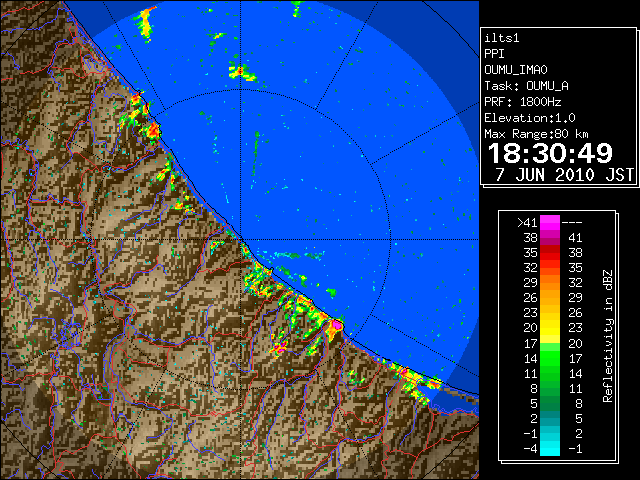Click the yellow color band beside 20
The height and width of the screenshot is (480, 640).
pyautogui.click(x=550, y=328)
